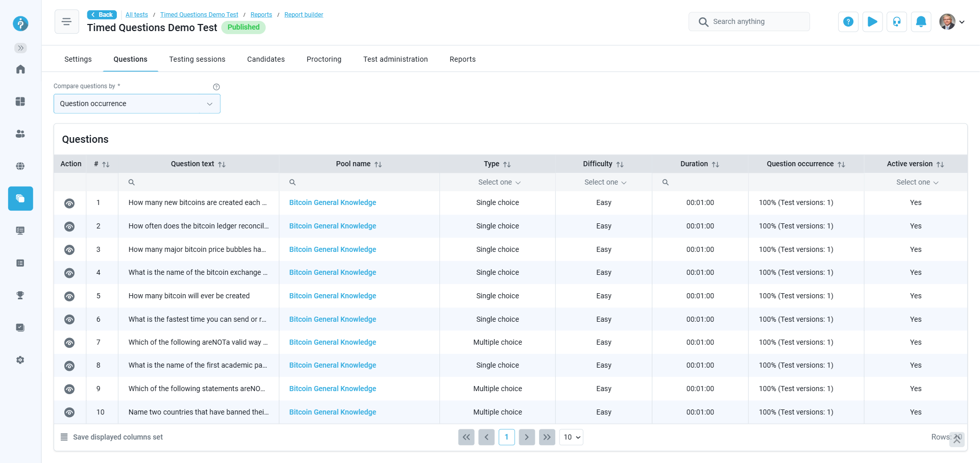Open the trophy icon in sidebar
Image resolution: width=980 pixels, height=463 pixels.
tap(20, 295)
